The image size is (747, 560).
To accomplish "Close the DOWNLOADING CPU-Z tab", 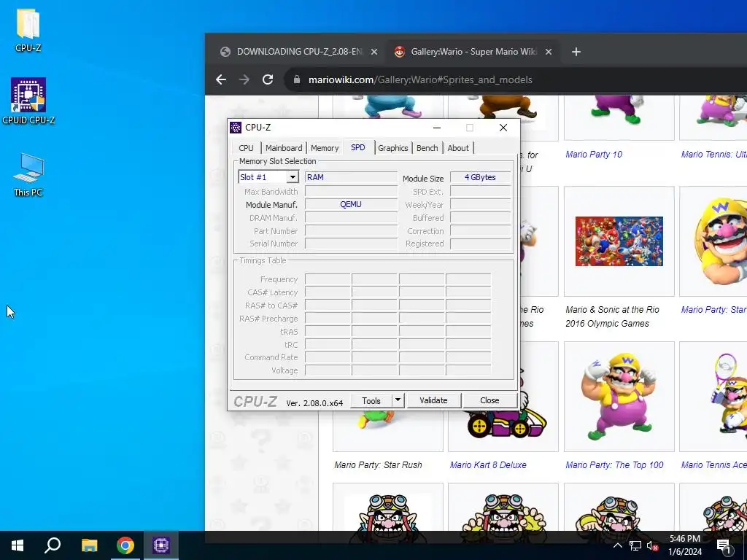I will [x=374, y=52].
